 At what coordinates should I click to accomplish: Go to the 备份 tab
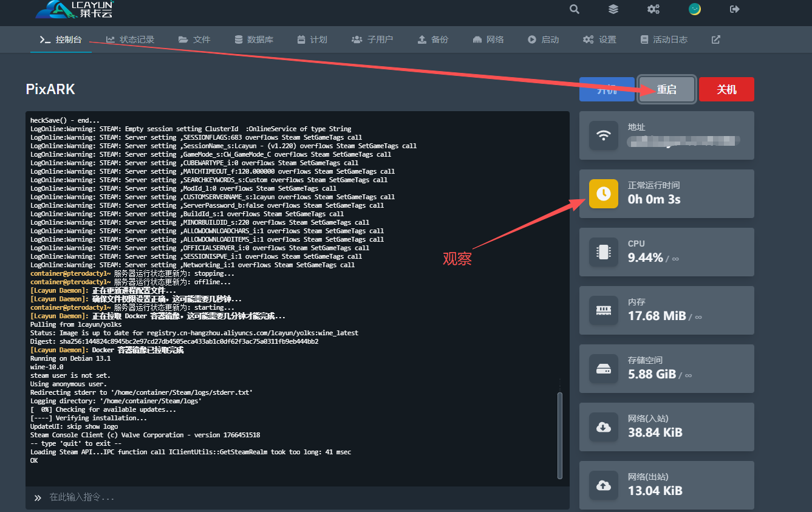(x=432, y=39)
